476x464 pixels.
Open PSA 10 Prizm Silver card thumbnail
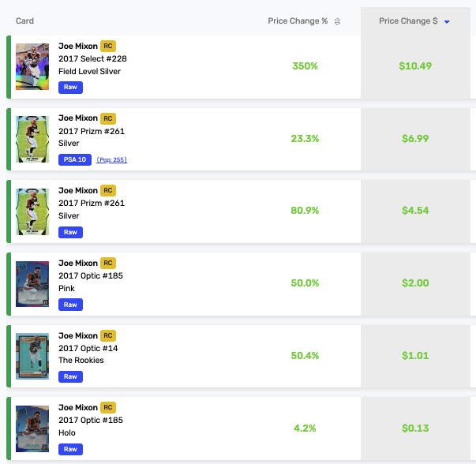click(32, 139)
